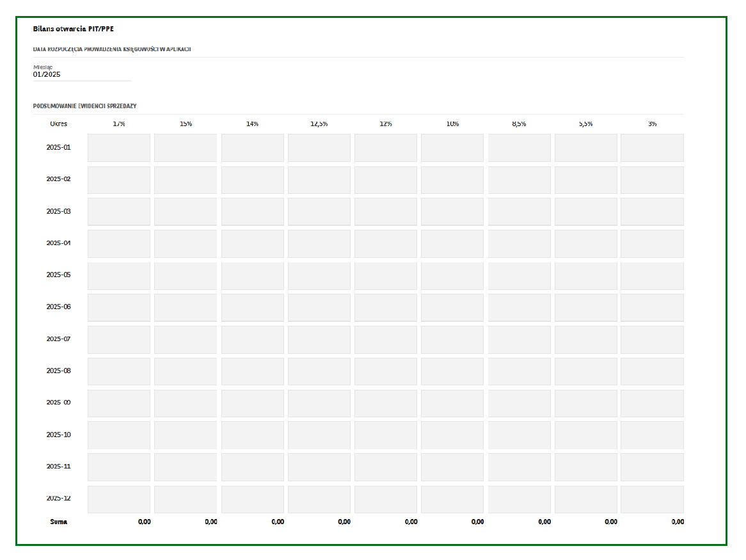
Task: Click the 15% cell for 2025-07
Action: tap(186, 340)
